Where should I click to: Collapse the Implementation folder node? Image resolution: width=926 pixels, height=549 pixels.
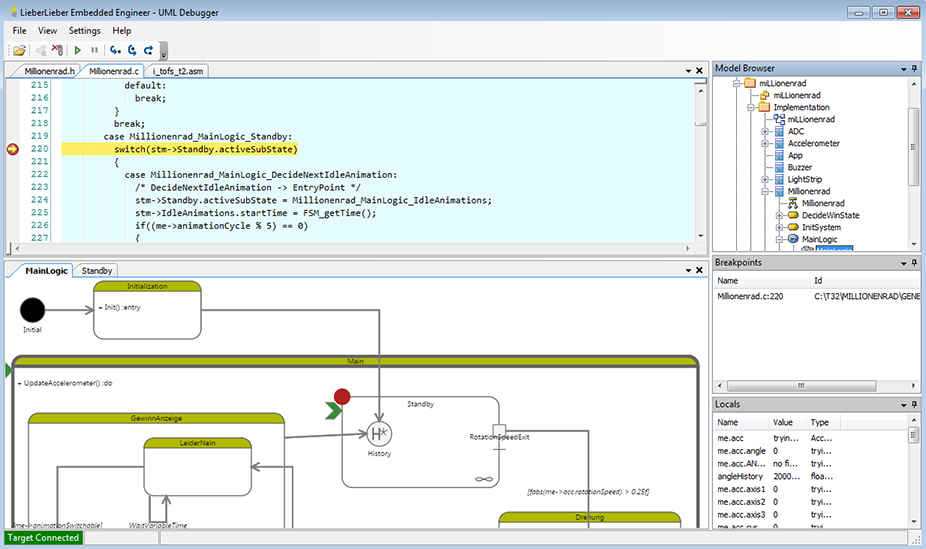pyautogui.click(x=751, y=107)
